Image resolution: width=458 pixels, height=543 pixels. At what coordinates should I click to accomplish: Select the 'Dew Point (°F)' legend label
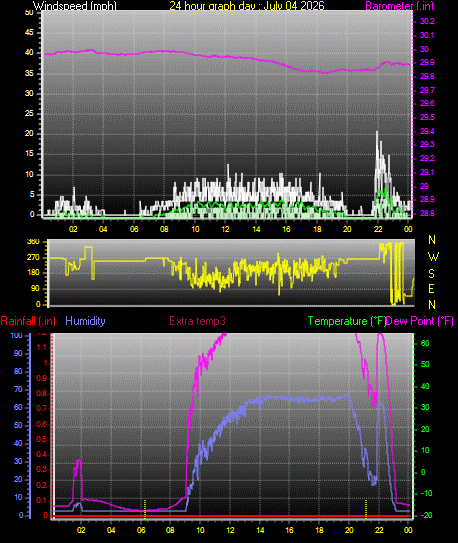pos(420,321)
